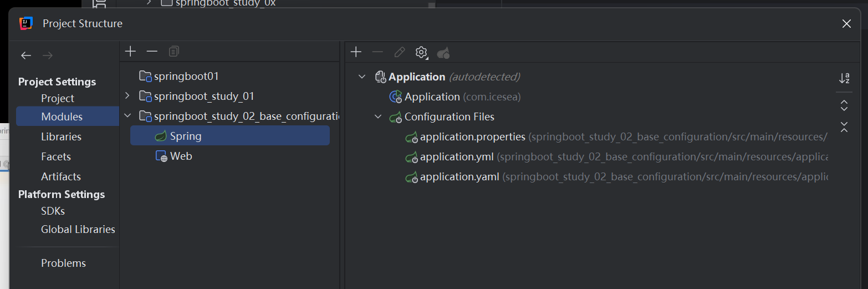Click the copy module icon
Image resolution: width=868 pixels, height=289 pixels.
click(174, 52)
